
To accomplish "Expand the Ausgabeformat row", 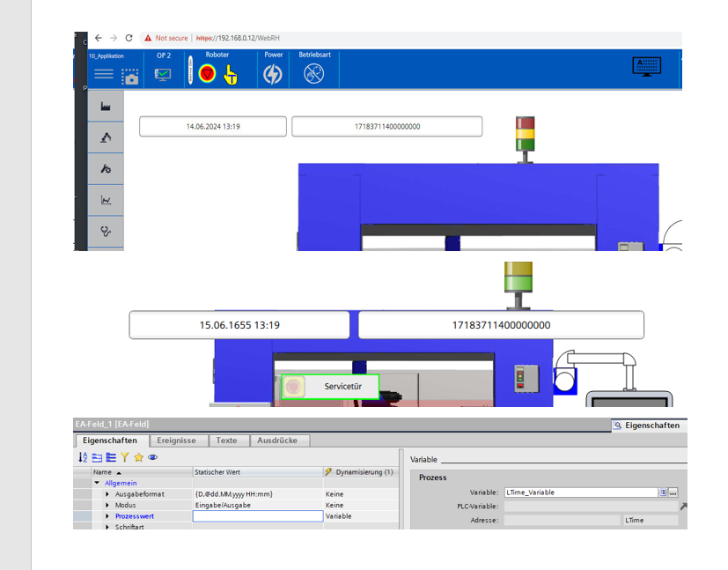I will pos(107,494).
